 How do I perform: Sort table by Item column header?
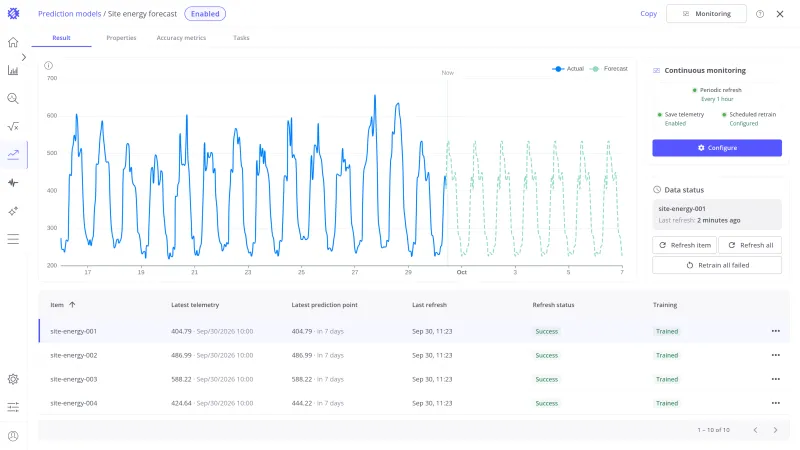(57, 305)
